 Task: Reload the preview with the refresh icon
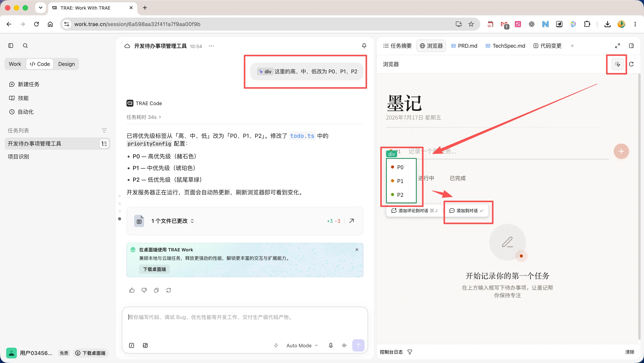tap(631, 64)
